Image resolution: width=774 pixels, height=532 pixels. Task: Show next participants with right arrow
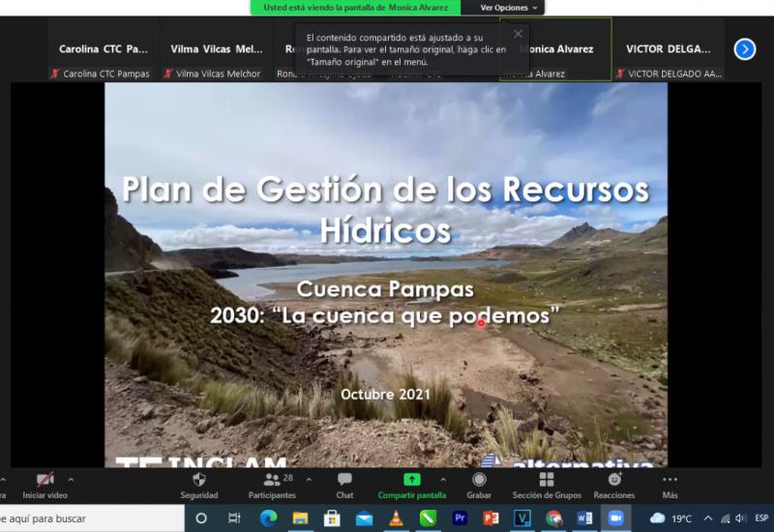tap(744, 49)
